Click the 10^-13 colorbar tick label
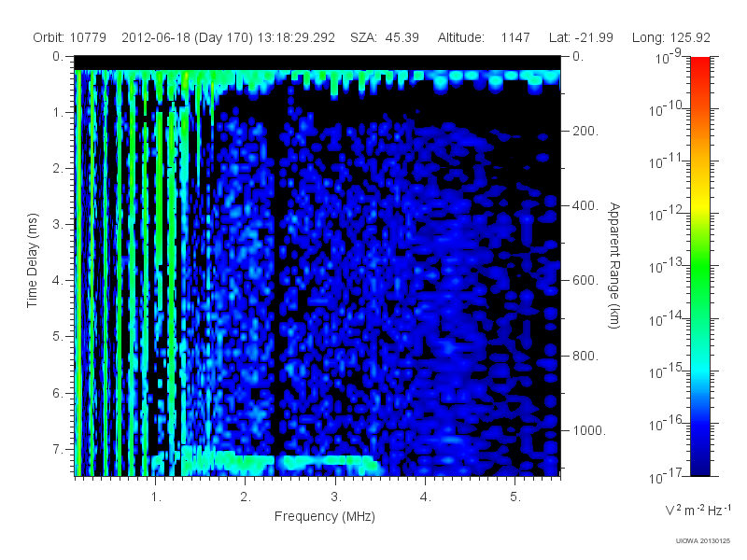747x560 pixels. point(667,266)
